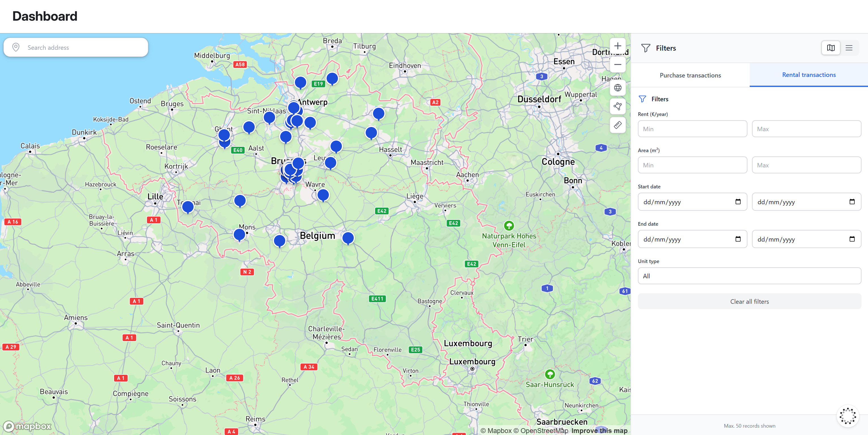Click the map marker at Leuven
The image size is (868, 435).
coord(330,163)
